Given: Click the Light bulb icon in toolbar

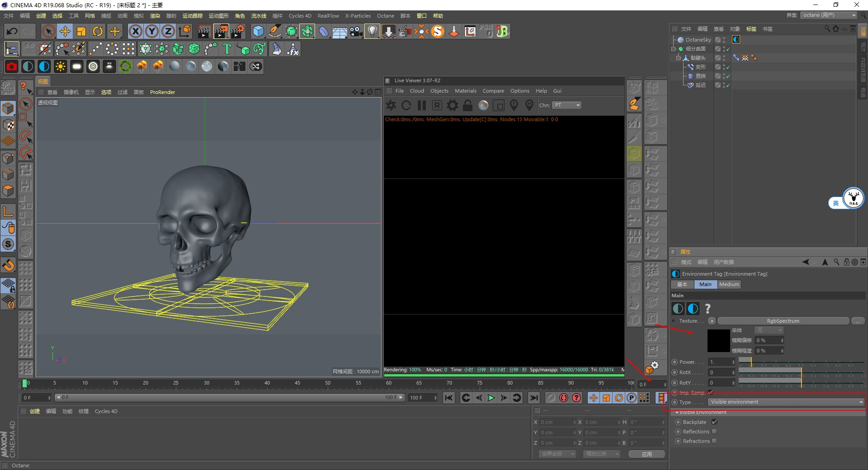Looking at the screenshot, I should coord(372,31).
